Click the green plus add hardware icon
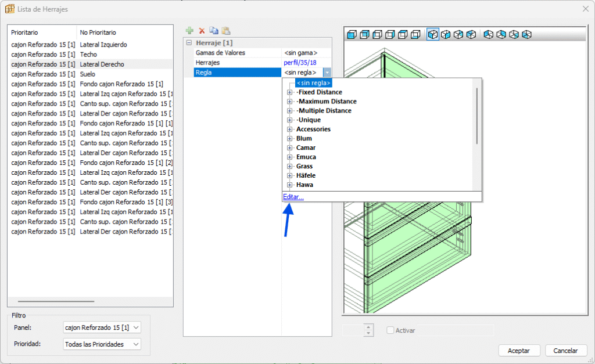This screenshot has width=595, height=364. point(189,31)
